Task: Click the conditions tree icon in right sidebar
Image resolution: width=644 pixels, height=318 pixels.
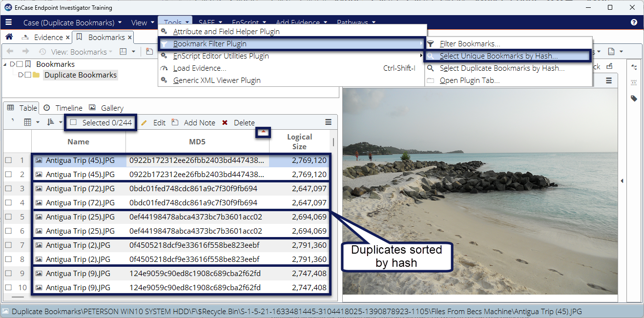Action: pos(634,67)
